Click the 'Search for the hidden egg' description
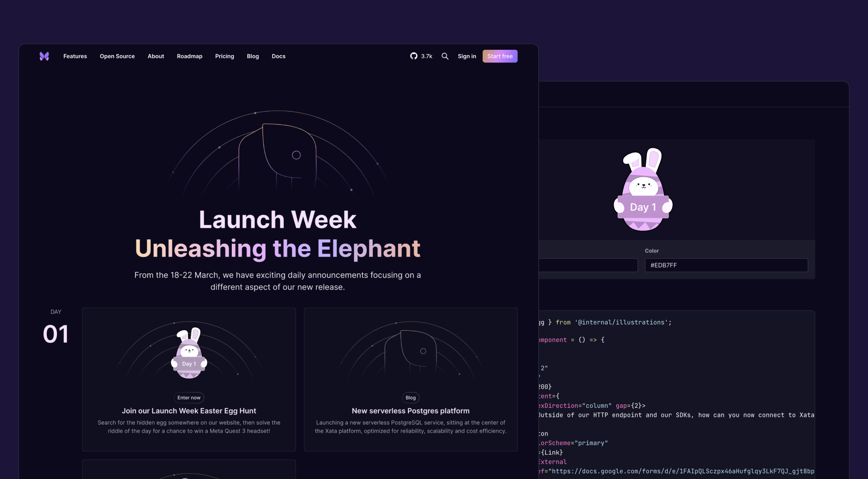 point(189,427)
